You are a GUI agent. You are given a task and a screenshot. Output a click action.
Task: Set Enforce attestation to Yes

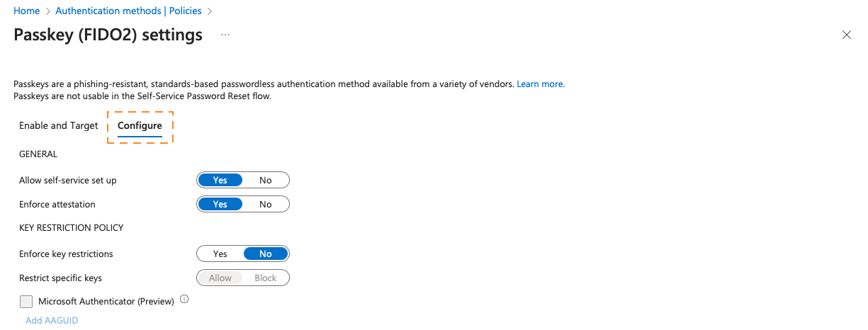pos(220,204)
